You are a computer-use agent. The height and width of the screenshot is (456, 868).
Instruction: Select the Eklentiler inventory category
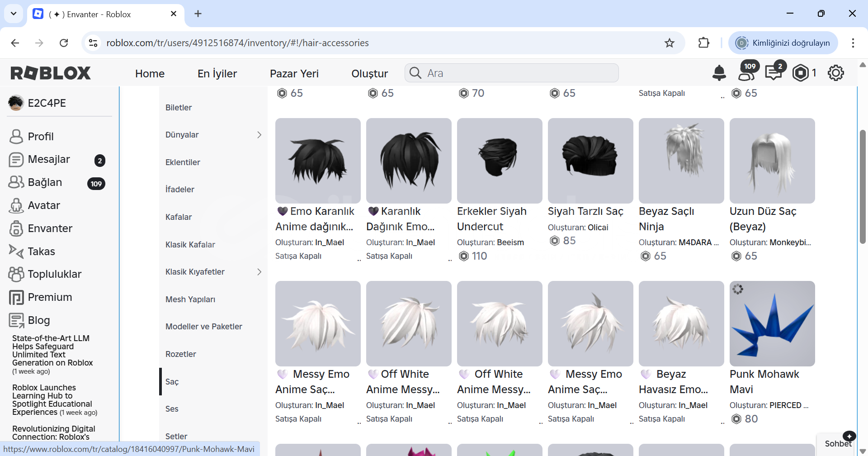click(x=213, y=162)
